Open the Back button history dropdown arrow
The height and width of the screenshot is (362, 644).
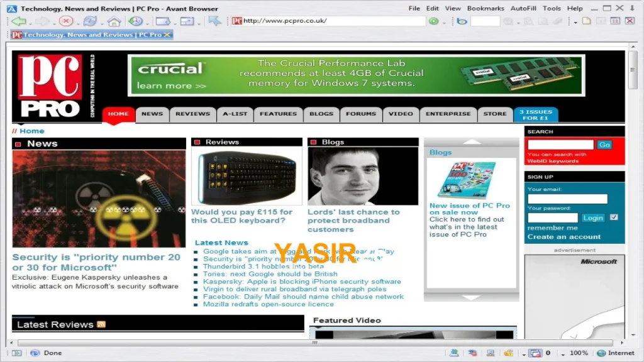click(30, 23)
